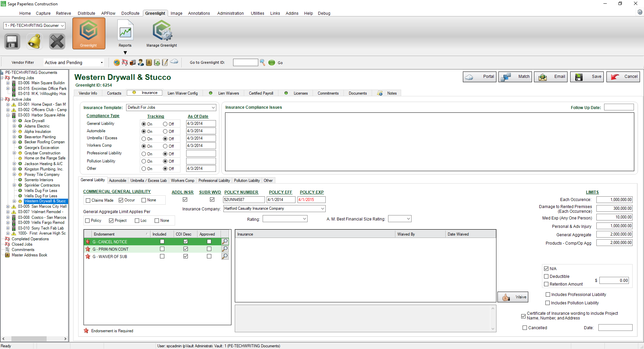Expand the 03-005 San Marcos City Hall node
Image resolution: width=644 pixels, height=349 pixels.
(x=8, y=207)
